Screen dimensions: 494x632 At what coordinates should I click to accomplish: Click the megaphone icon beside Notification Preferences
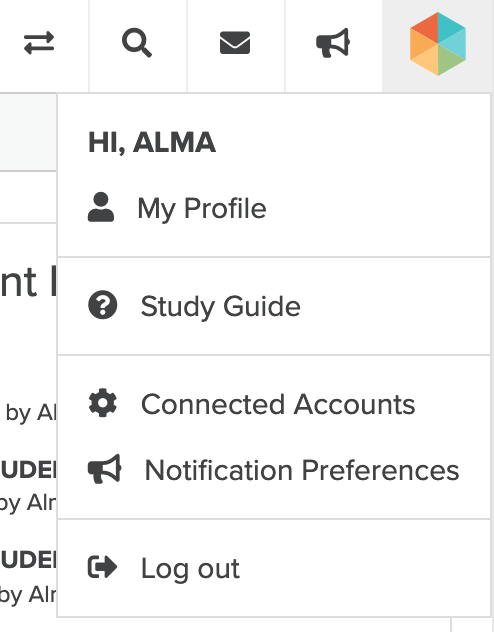click(x=104, y=469)
